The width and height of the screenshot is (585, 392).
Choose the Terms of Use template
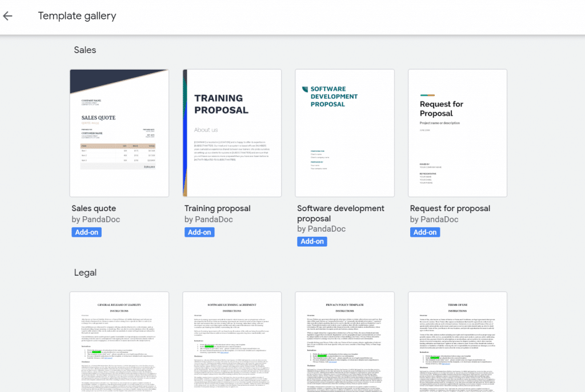pos(458,341)
